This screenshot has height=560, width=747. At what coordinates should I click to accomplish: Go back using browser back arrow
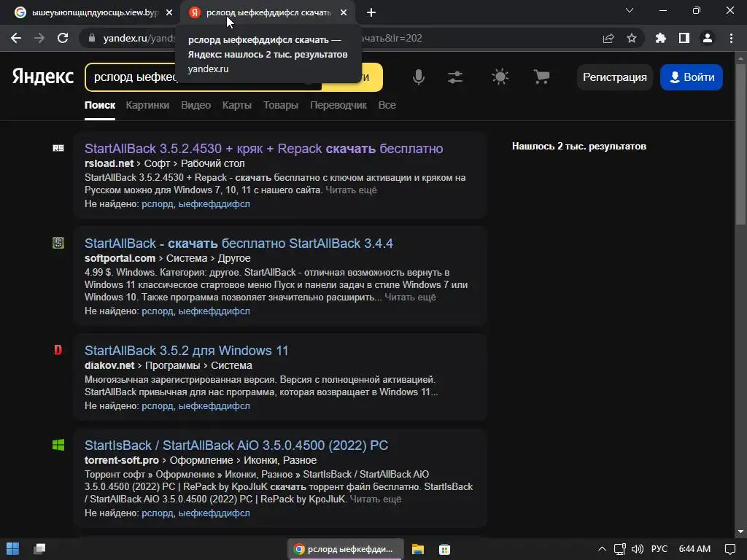16,38
